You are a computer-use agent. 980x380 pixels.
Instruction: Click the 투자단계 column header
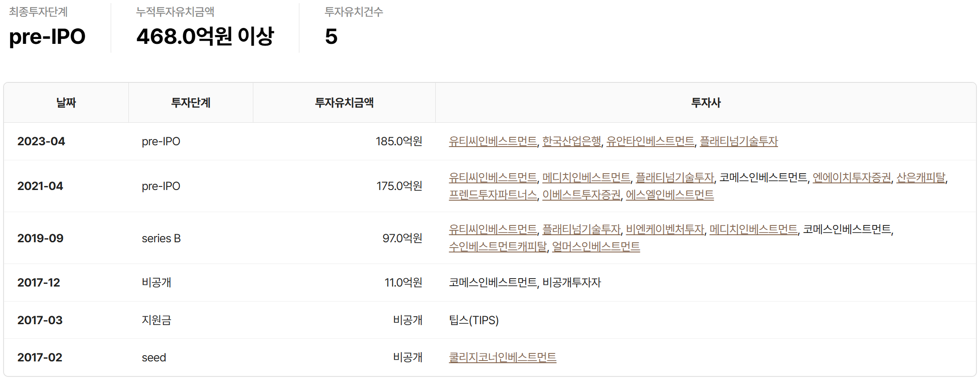click(x=190, y=103)
